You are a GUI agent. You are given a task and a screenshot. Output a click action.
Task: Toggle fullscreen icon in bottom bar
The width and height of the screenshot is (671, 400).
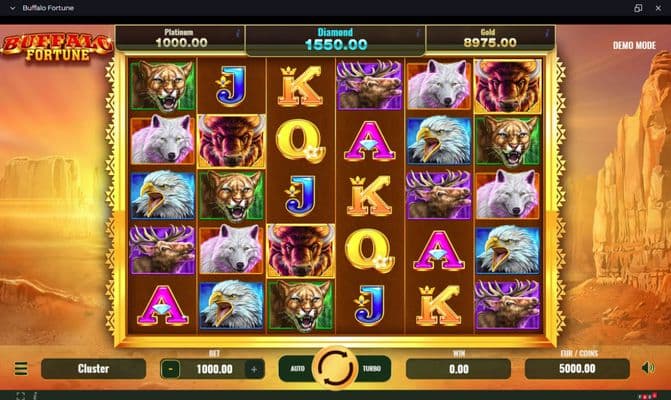coord(20,396)
